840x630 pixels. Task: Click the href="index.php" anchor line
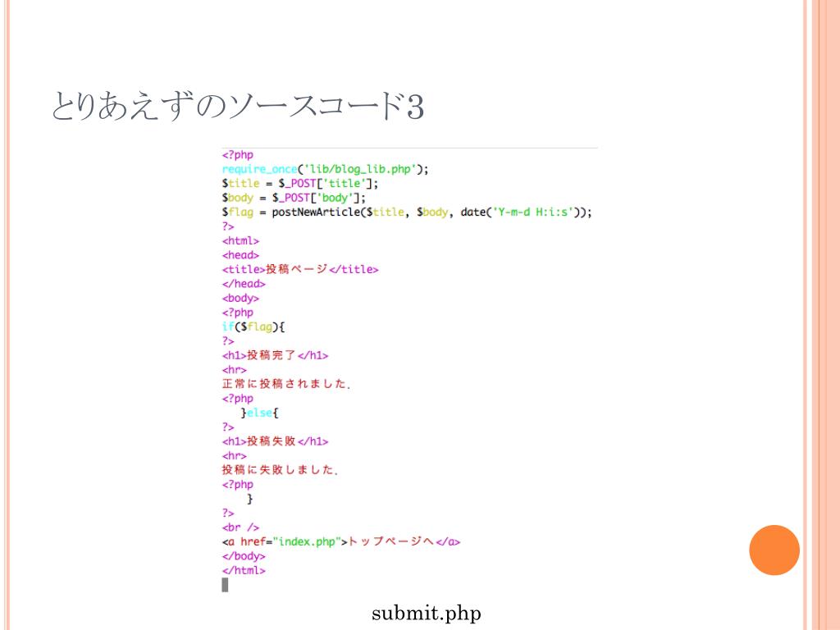(x=340, y=541)
